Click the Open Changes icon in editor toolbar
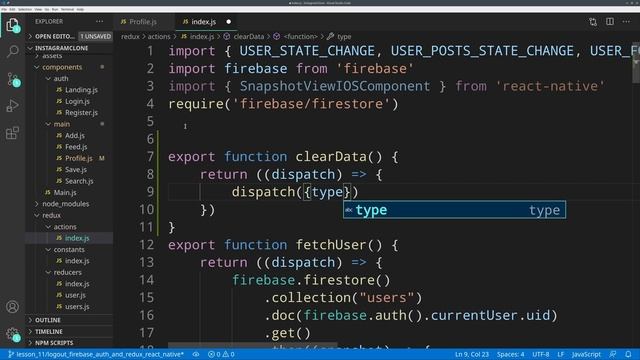This screenshot has width=640, height=360. 593,22
